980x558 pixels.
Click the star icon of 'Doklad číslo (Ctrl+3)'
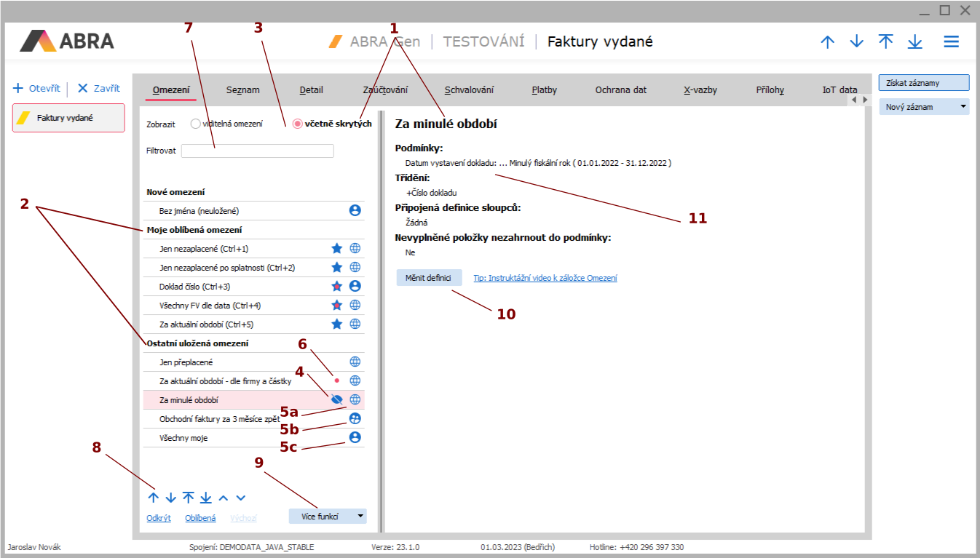point(336,286)
